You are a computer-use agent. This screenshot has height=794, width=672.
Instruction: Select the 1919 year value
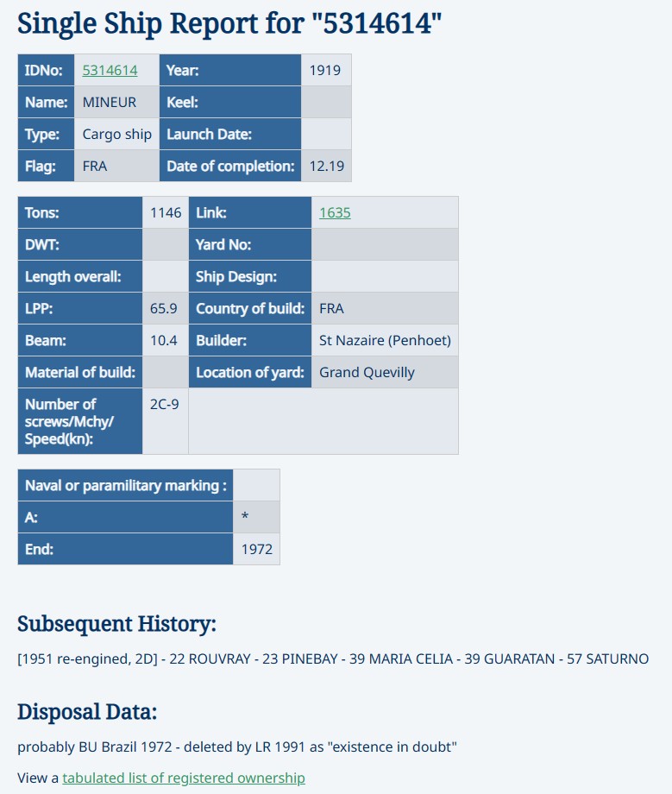pyautogui.click(x=326, y=70)
